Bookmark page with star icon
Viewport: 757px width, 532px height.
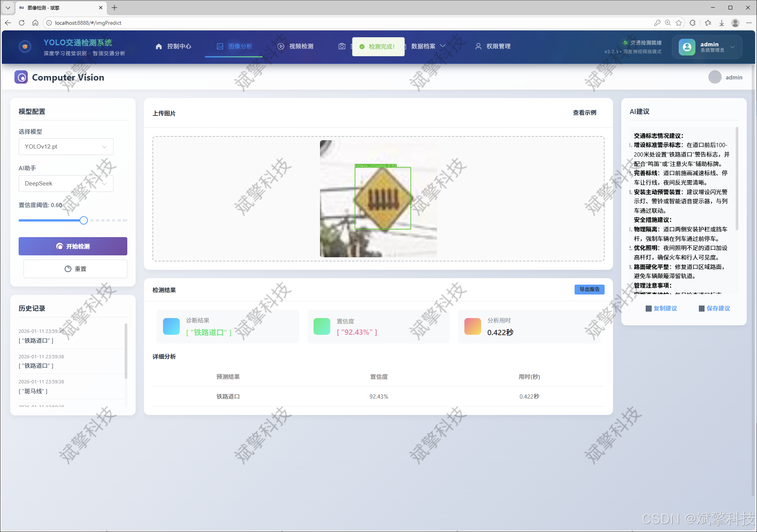click(679, 23)
